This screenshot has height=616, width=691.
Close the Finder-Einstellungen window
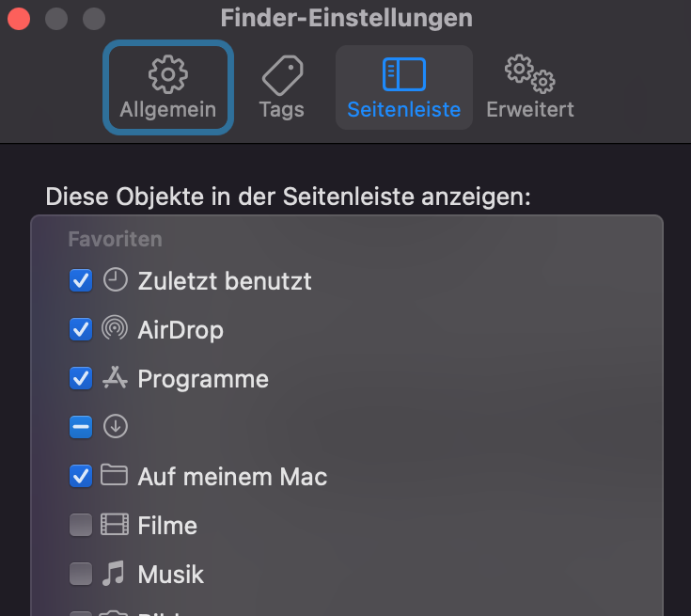click(19, 18)
